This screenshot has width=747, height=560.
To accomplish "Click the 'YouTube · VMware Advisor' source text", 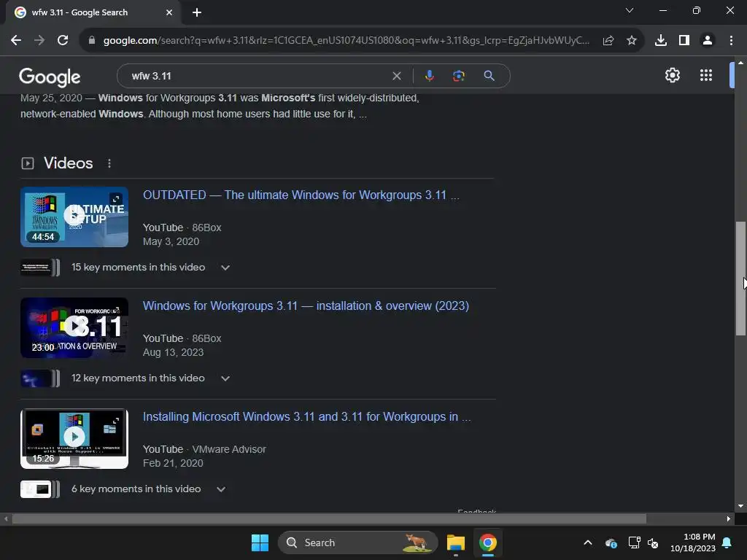I will click(204, 449).
